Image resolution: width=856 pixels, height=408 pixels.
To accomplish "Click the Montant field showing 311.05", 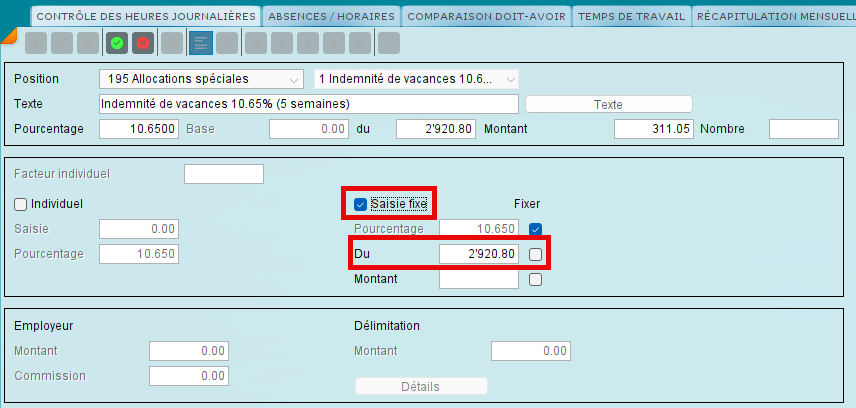I will [x=654, y=129].
